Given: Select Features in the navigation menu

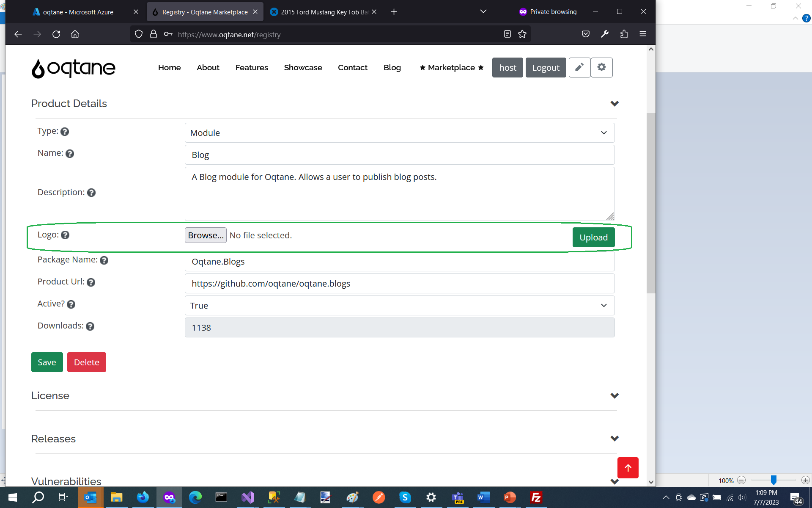Looking at the screenshot, I should [252, 67].
